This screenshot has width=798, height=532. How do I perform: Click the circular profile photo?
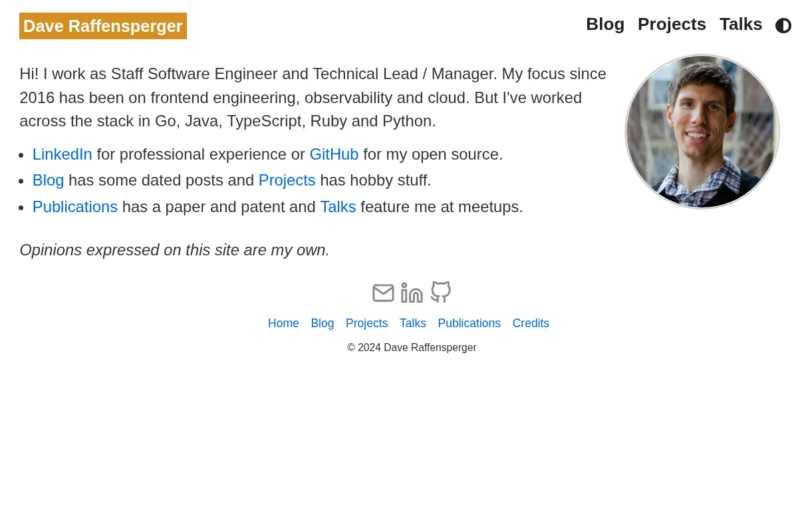tap(702, 132)
